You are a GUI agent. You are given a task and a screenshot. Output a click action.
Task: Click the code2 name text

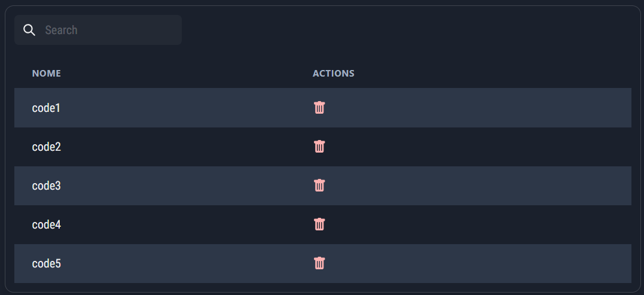coord(46,147)
